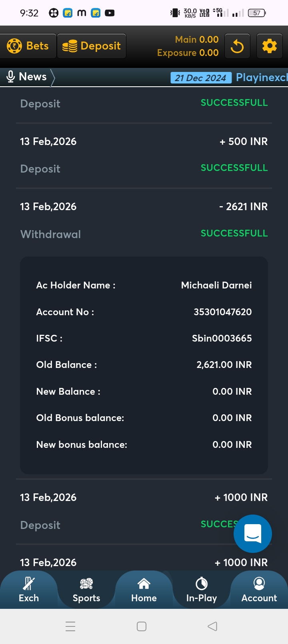Screen dimensions: 288x644
Task: Tap the Main 0.00 balance display
Action: (x=197, y=40)
